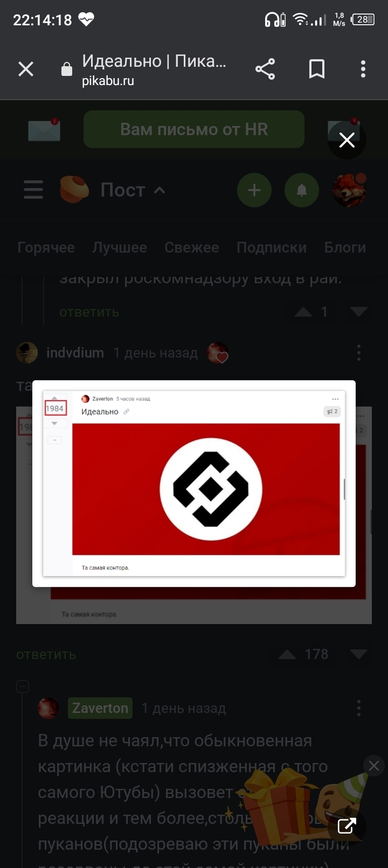Screen dimensions: 388x868
Task: Expand the Пост section dropdown
Action: (x=160, y=190)
